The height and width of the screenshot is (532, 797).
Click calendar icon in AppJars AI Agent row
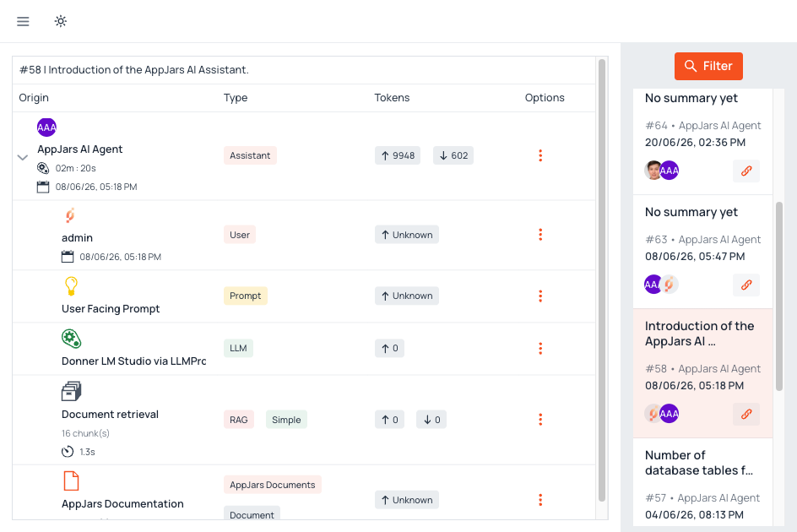point(43,187)
